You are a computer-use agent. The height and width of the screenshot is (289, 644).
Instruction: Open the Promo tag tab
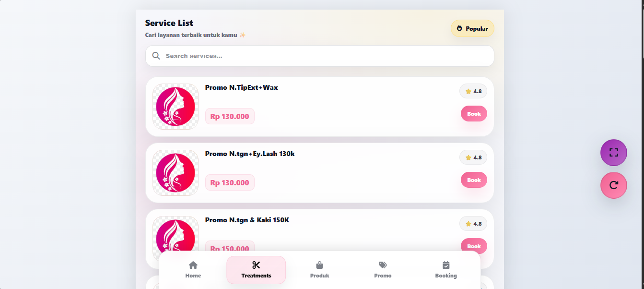pyautogui.click(x=383, y=269)
